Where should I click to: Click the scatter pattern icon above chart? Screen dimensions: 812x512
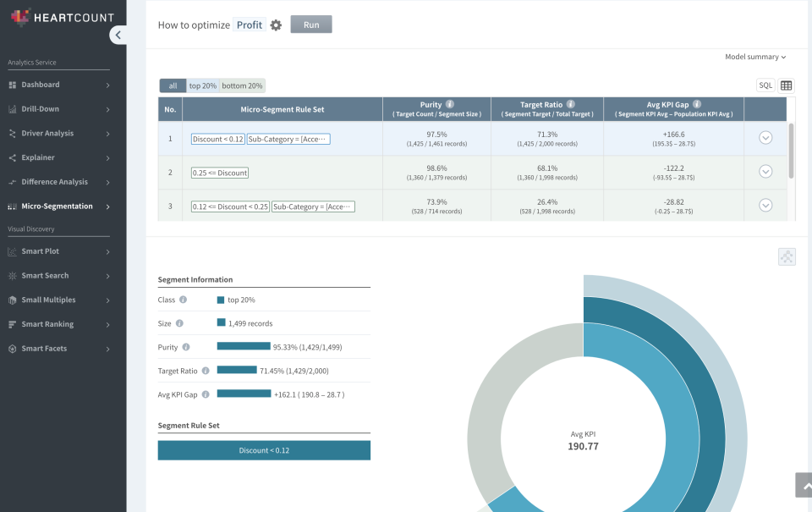787,257
